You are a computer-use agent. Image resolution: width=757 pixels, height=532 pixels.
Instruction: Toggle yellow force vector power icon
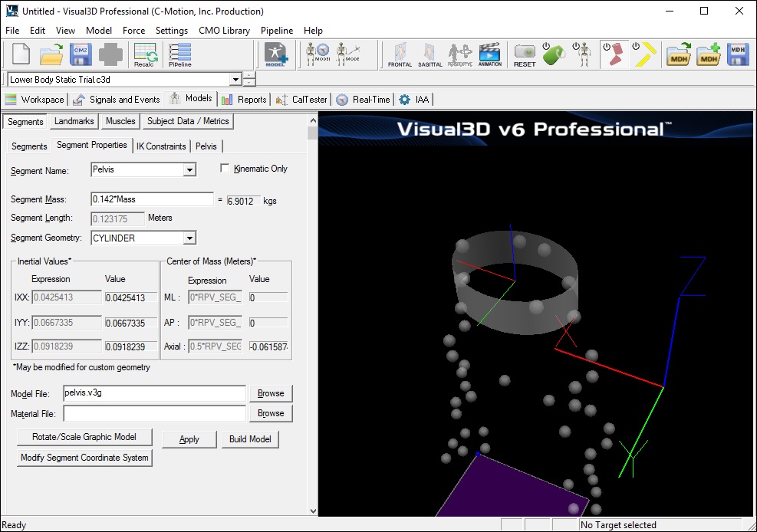[644, 54]
